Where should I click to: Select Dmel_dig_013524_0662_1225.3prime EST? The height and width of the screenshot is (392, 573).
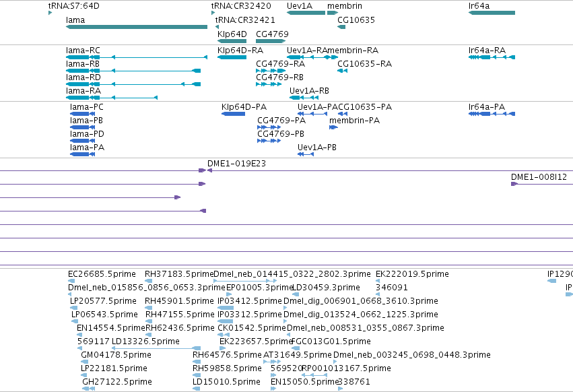tap(361, 315)
